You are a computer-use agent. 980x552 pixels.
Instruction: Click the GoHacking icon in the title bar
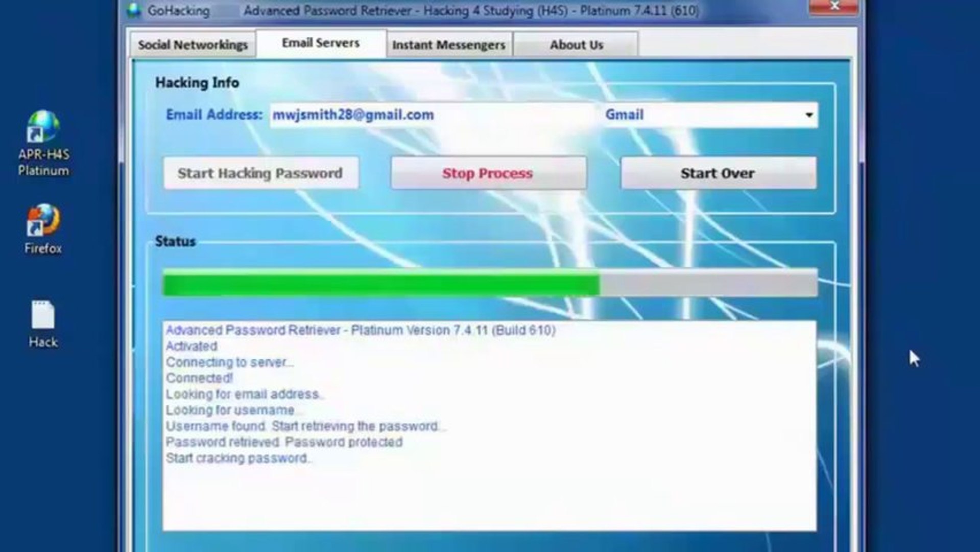[x=134, y=10]
